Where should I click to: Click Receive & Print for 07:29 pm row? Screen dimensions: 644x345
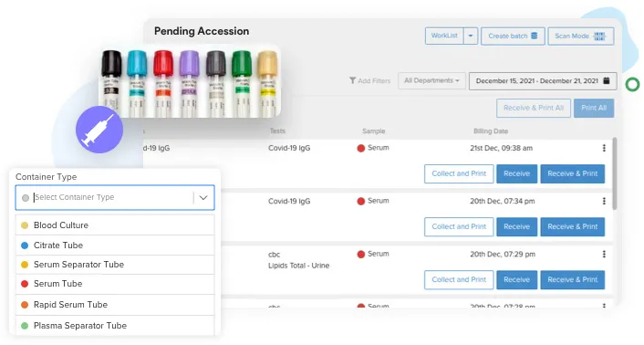(572, 279)
